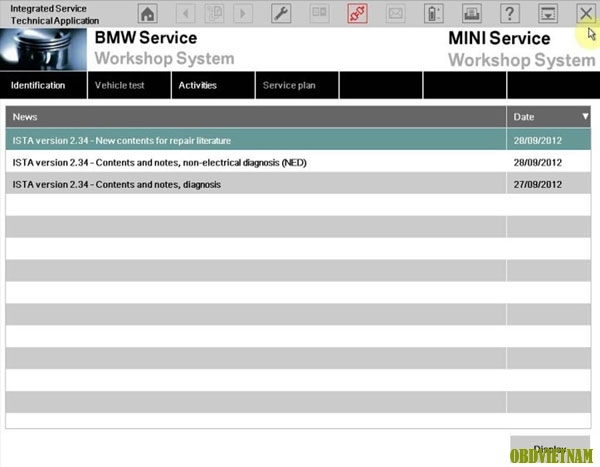600x467 pixels.
Task: Click the BMW Service heading
Action: tap(146, 38)
